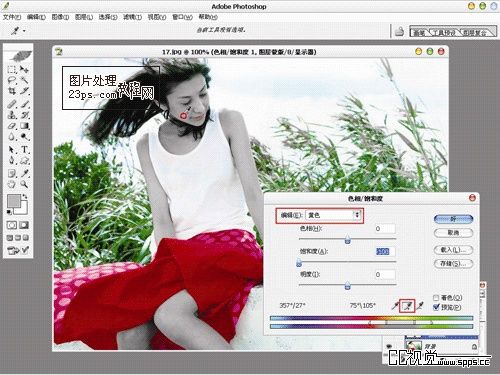Select the Rectangular Marquee tool
Image resolution: width=500 pixels, height=375 pixels.
point(12,69)
